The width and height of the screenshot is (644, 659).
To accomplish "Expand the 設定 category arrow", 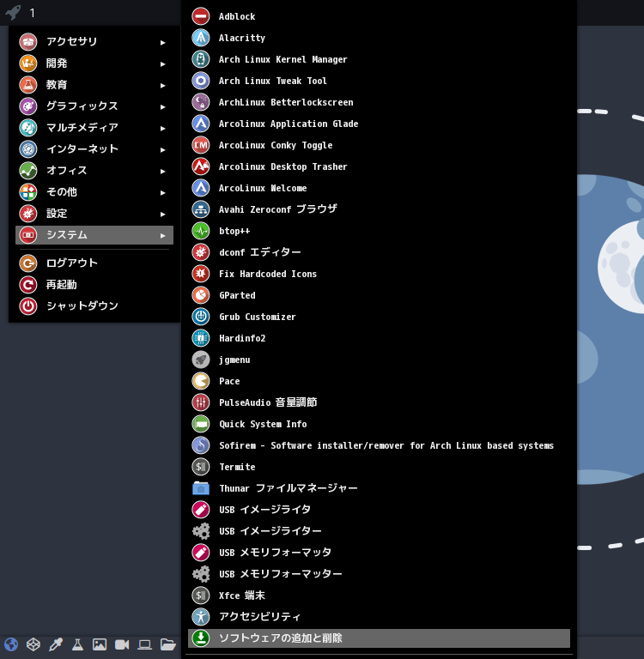I will click(162, 214).
